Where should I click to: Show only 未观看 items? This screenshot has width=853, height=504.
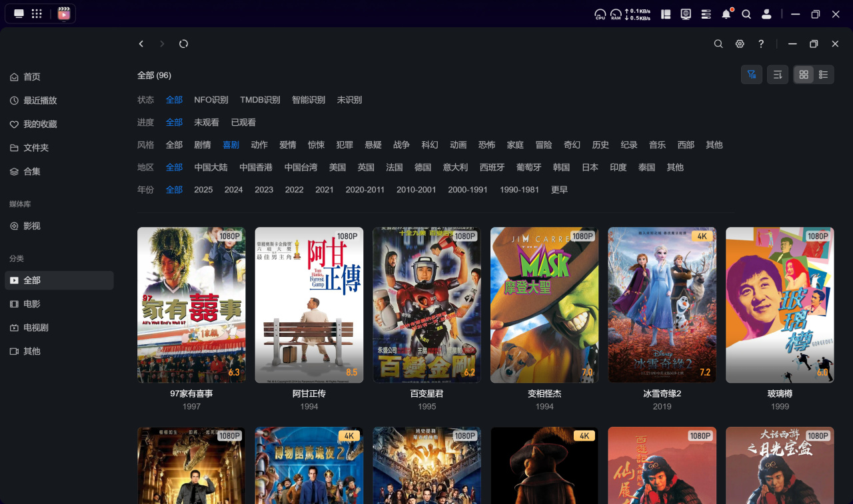pos(207,123)
